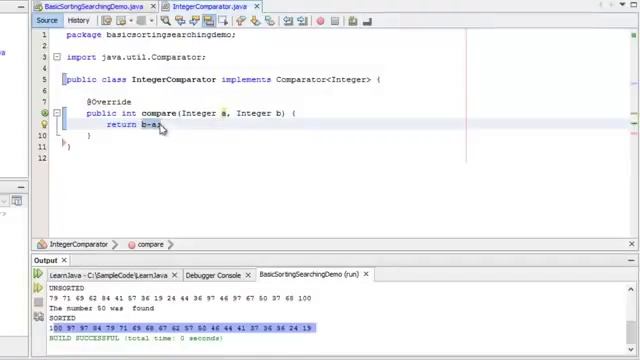Close the Debugger Console output tab
640x360 pixels.
[x=248, y=276]
